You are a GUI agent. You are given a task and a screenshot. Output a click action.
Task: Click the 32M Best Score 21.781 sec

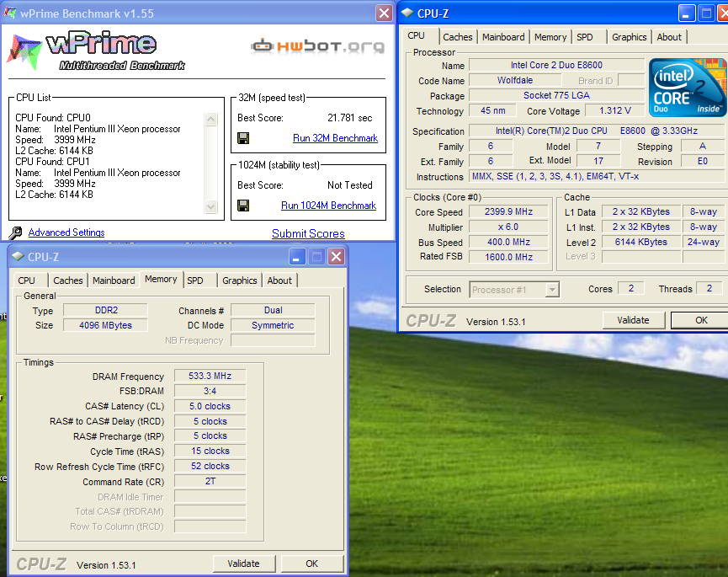click(350, 118)
